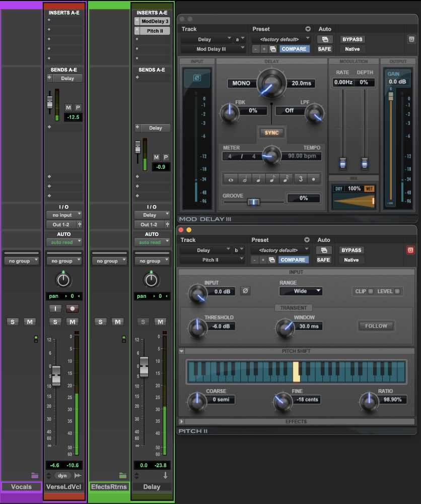Select the triplet '3' icon in Mod Delay III
Image resolution: width=421 pixels, height=504 pixels.
coord(301,179)
